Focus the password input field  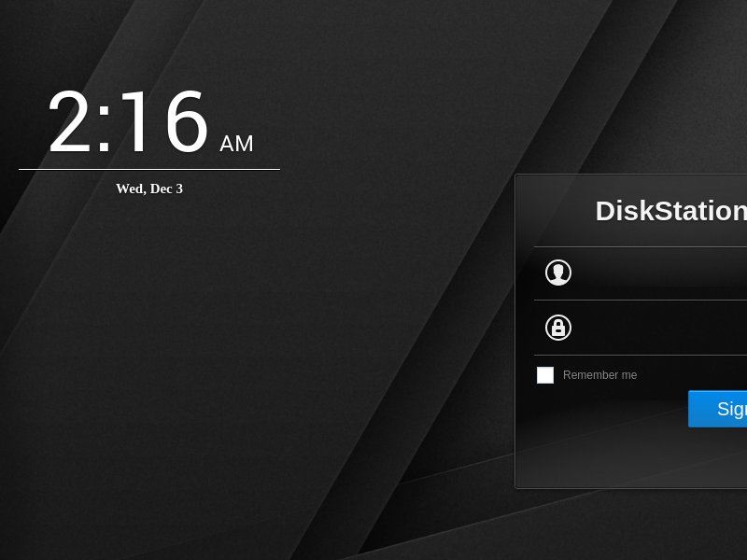click(x=663, y=328)
